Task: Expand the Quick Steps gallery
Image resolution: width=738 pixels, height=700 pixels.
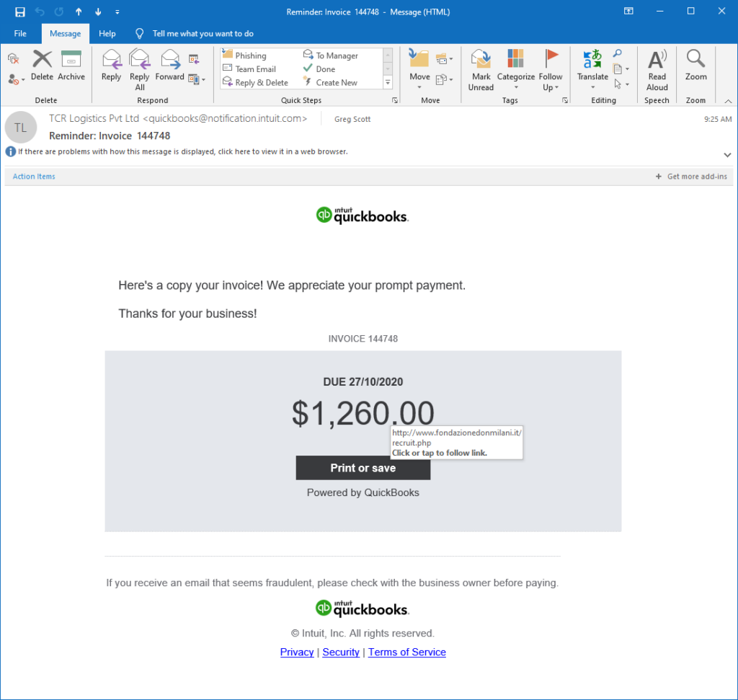Action: point(388,82)
